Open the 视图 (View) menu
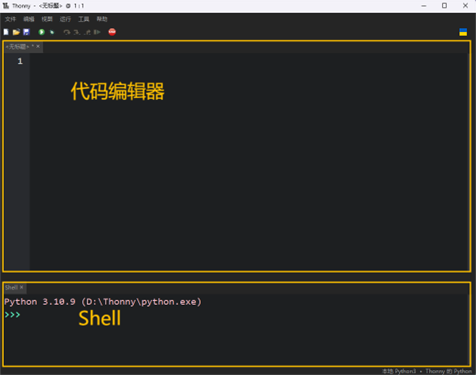Image resolution: width=476 pixels, height=375 pixels. (47, 19)
